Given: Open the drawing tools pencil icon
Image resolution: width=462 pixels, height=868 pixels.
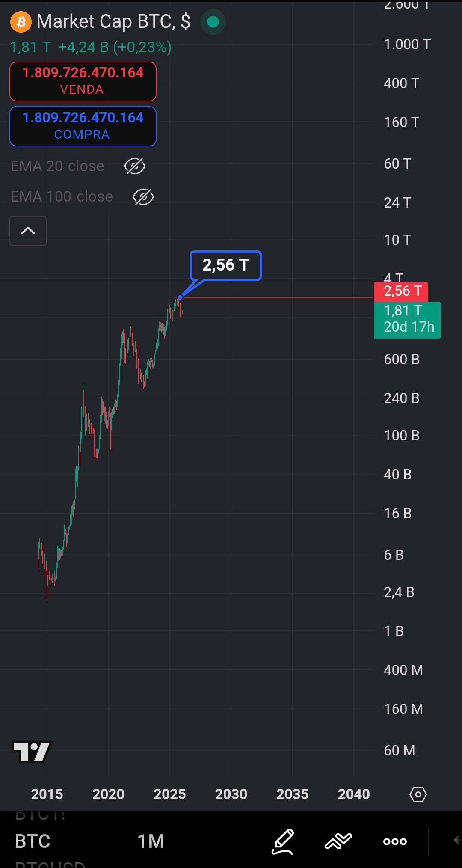Looking at the screenshot, I should tap(283, 841).
